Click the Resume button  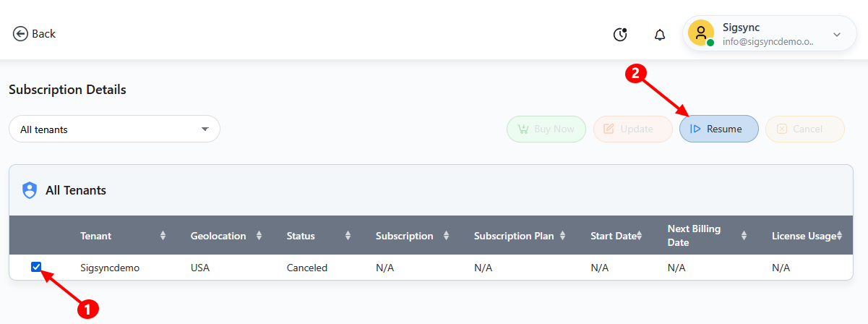(x=718, y=129)
